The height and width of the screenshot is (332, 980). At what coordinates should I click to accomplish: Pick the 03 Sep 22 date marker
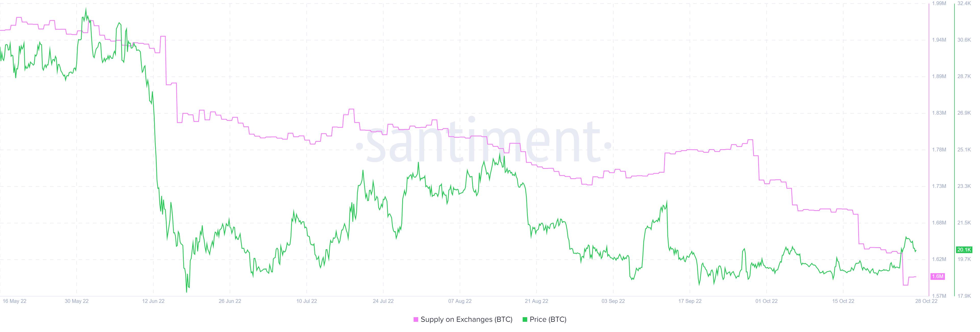(613, 301)
